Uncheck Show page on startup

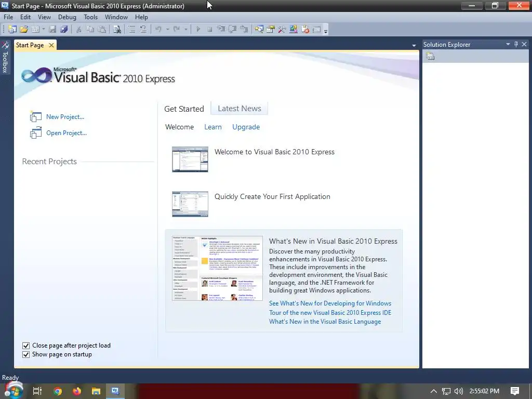(26, 354)
